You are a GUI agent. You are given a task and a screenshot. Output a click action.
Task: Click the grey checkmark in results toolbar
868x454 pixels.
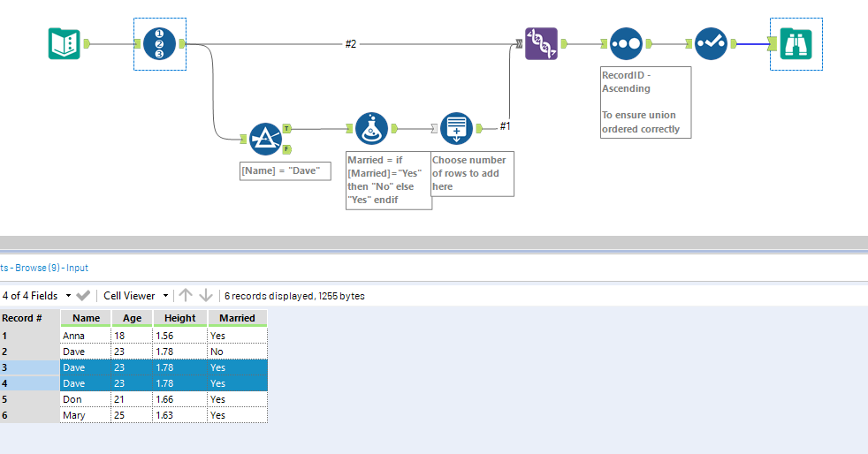tap(83, 295)
